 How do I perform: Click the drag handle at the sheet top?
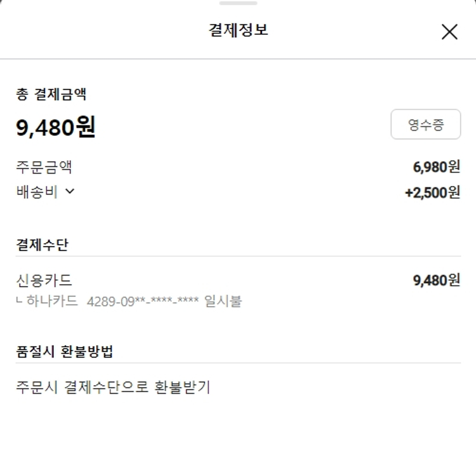pos(238,3)
